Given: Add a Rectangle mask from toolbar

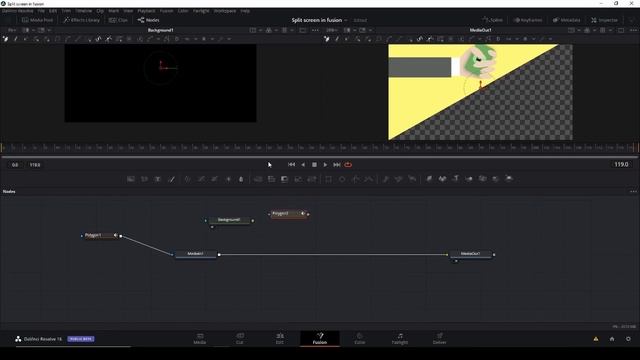Looking at the screenshot, I should (328, 179).
